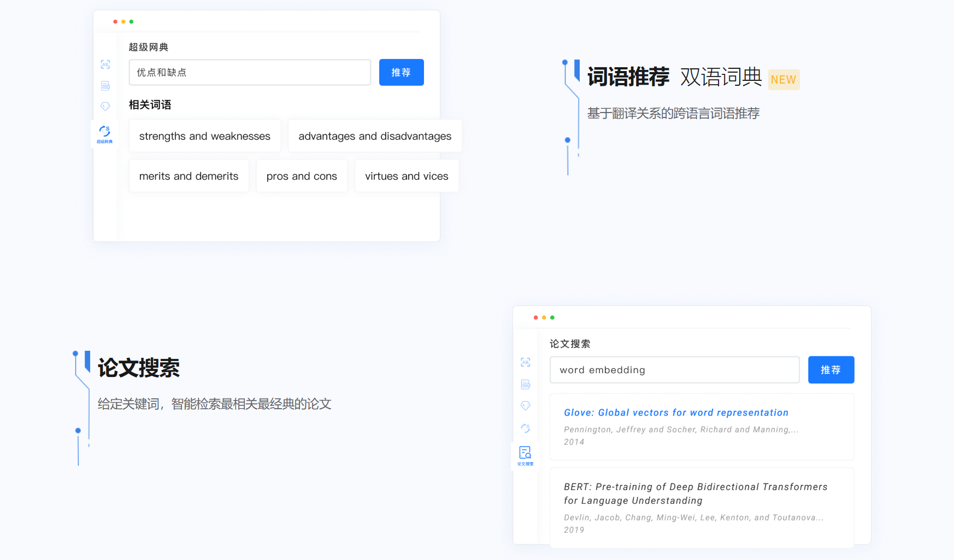The image size is (954, 560).
Task: Open the Glove: Global vectors paper link
Action: point(676,412)
